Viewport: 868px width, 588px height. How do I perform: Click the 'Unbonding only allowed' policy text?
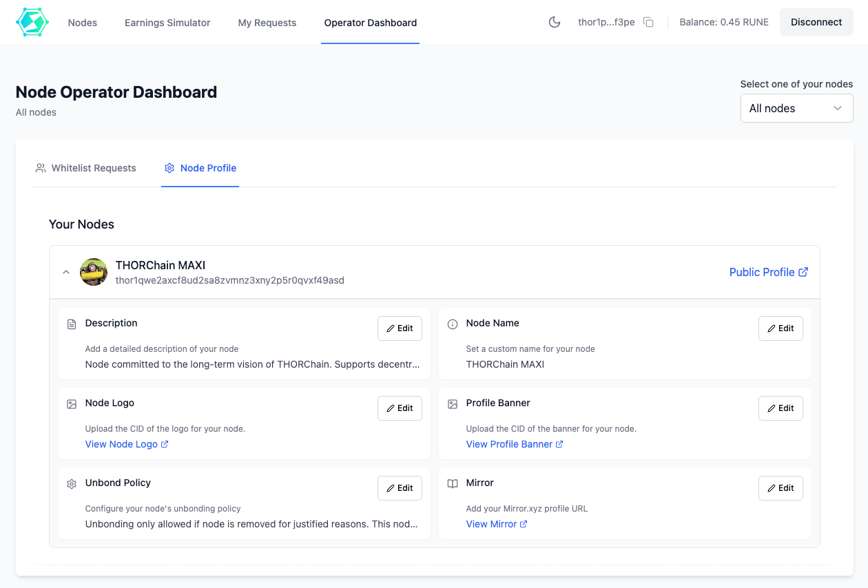(251, 524)
